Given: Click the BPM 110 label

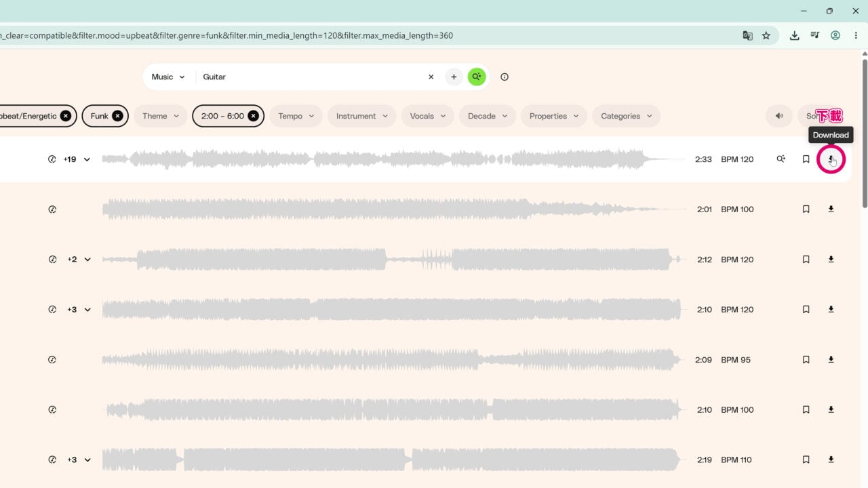Looking at the screenshot, I should click(x=736, y=460).
